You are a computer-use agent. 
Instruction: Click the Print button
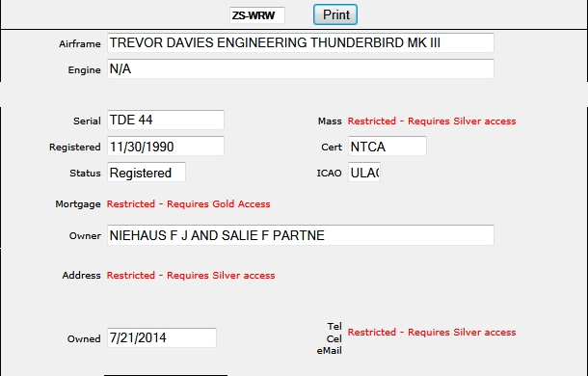[335, 14]
